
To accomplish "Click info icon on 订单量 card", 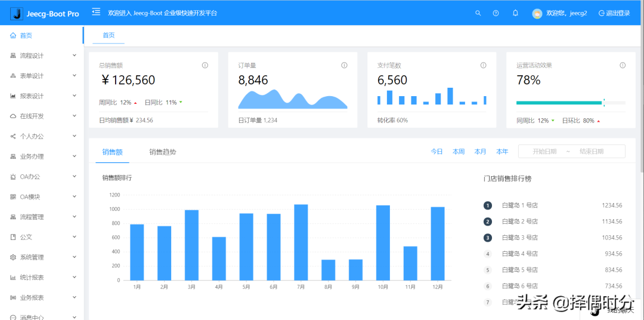I will [344, 65].
